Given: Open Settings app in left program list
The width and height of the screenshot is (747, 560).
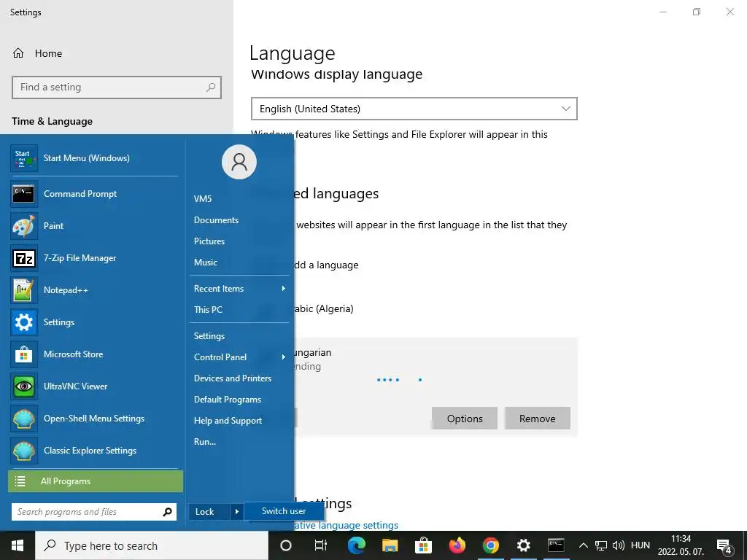Looking at the screenshot, I should (x=94, y=322).
